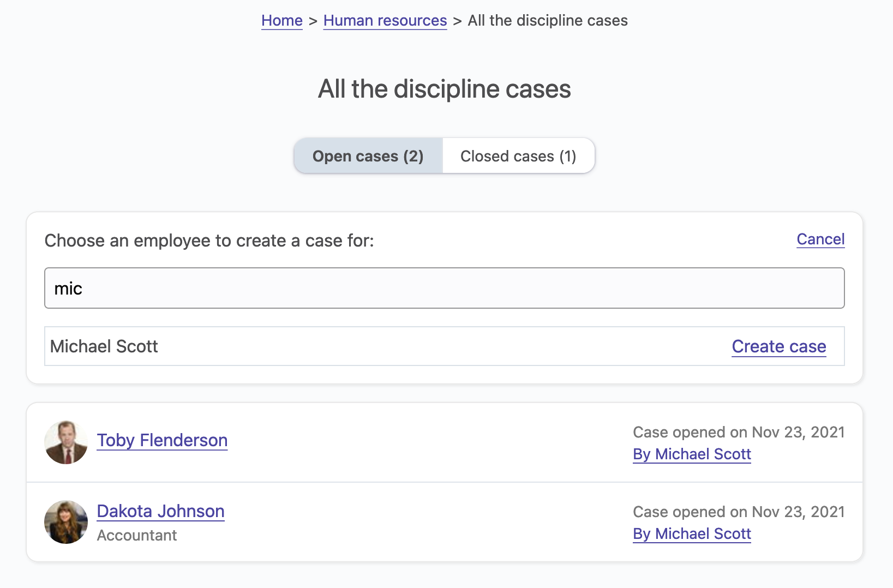Open Dakota Johnson's discipline case
The width and height of the screenshot is (893, 588).
[x=160, y=511]
